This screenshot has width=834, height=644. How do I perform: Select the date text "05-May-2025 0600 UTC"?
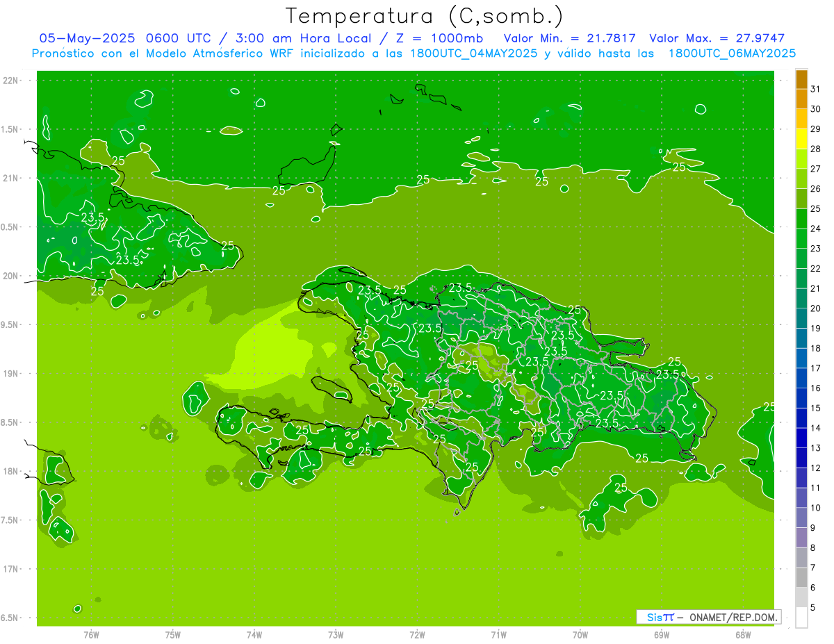coord(124,38)
